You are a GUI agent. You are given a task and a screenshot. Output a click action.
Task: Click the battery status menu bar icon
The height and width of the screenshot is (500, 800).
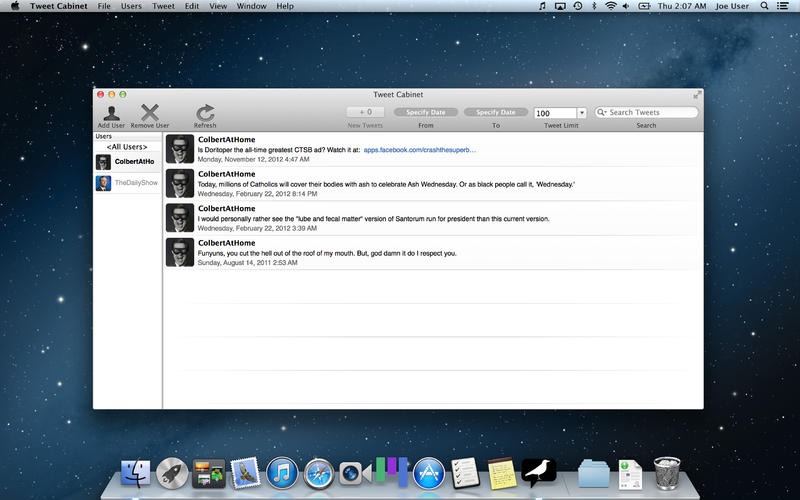click(x=644, y=6)
